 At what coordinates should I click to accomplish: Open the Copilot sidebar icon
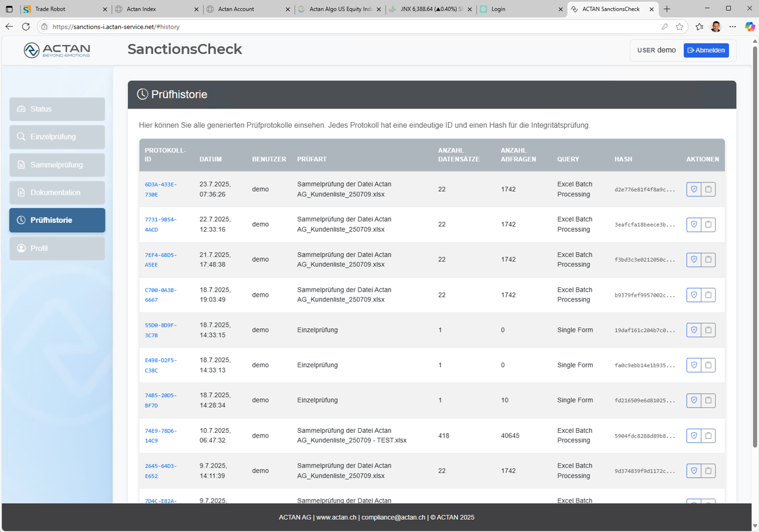pyautogui.click(x=750, y=27)
